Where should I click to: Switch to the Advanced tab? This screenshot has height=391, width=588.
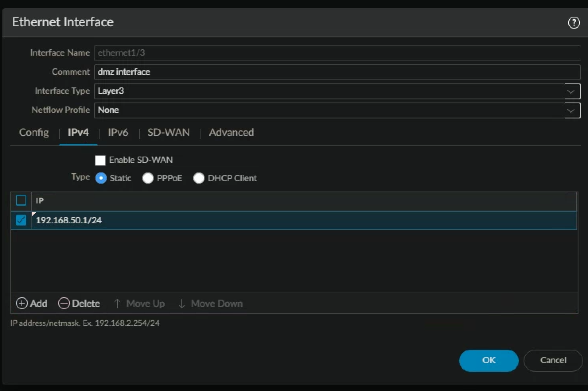232,132
